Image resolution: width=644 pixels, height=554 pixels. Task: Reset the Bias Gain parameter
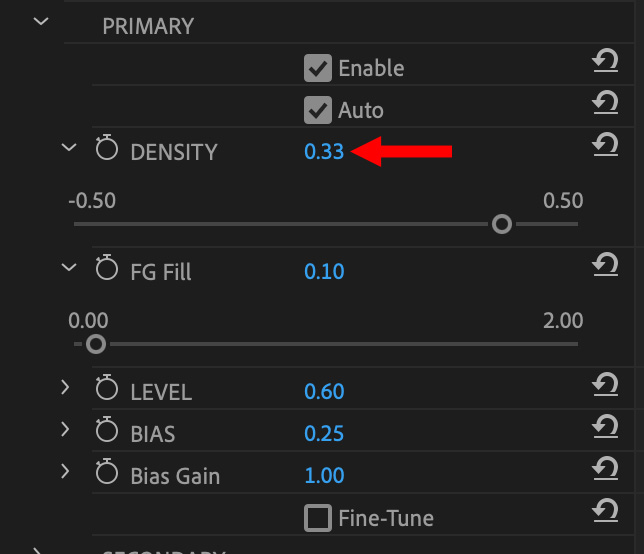(604, 469)
